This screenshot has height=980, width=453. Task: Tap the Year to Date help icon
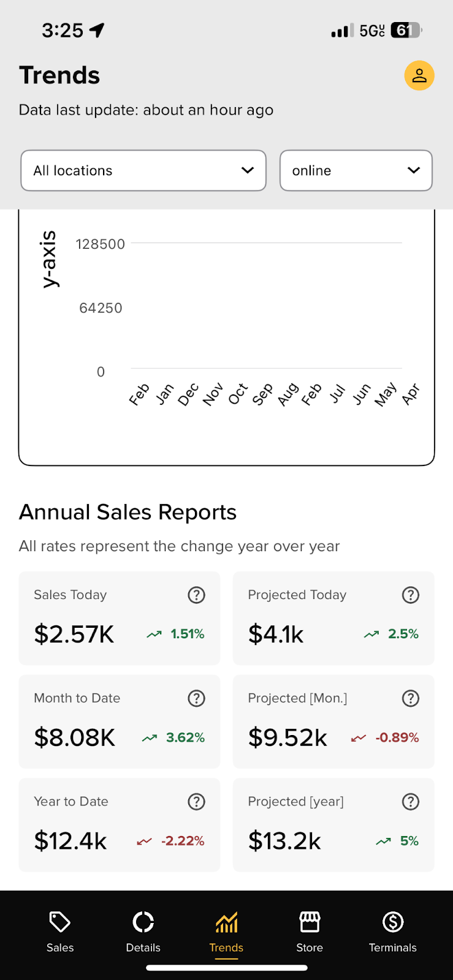click(x=196, y=802)
